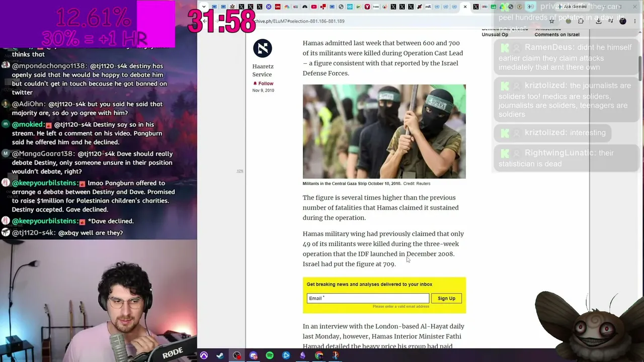Bookmark this page with the star icon
The image size is (644, 362).
pos(551,21)
